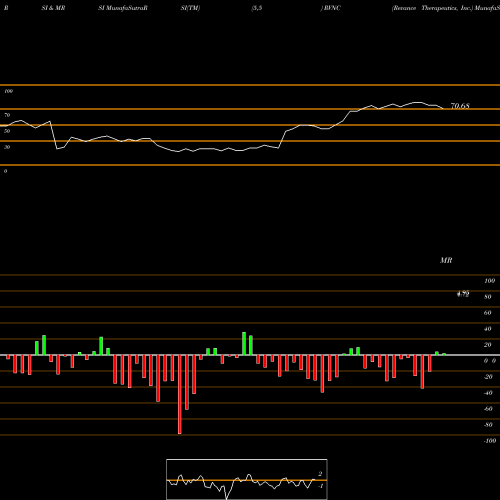
Task: Click the 80 label on MR axis
Action: tap(488, 297)
